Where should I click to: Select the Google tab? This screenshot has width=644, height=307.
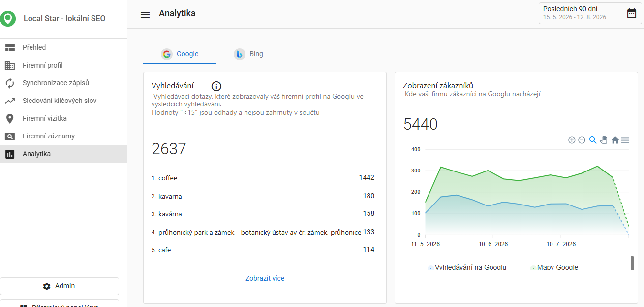pyautogui.click(x=180, y=54)
